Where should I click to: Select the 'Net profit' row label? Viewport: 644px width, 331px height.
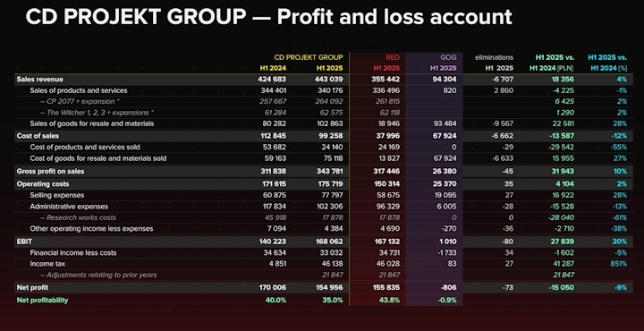[x=32, y=287]
